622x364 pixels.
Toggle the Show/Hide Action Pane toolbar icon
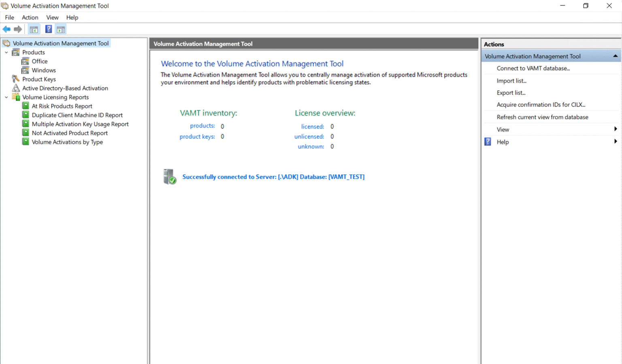click(60, 29)
